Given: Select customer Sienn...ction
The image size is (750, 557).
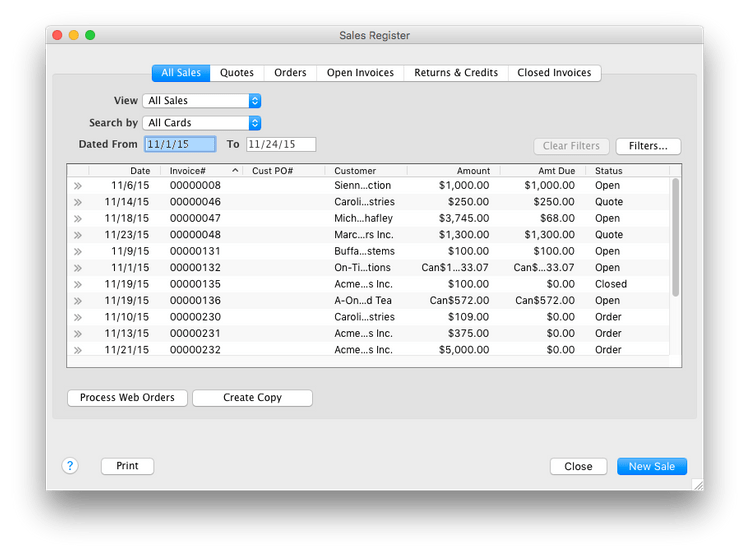Looking at the screenshot, I should tap(363, 186).
